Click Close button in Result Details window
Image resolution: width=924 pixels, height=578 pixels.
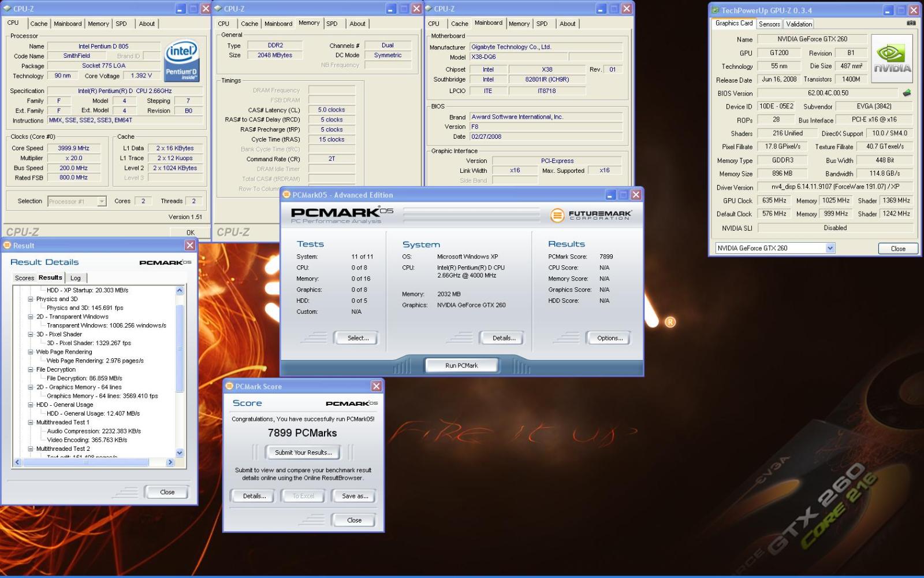click(x=167, y=492)
